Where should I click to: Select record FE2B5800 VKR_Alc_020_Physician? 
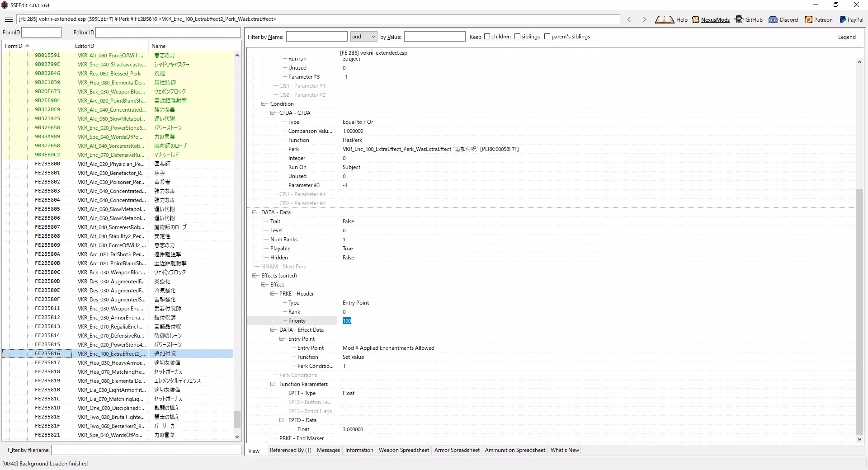(x=118, y=164)
